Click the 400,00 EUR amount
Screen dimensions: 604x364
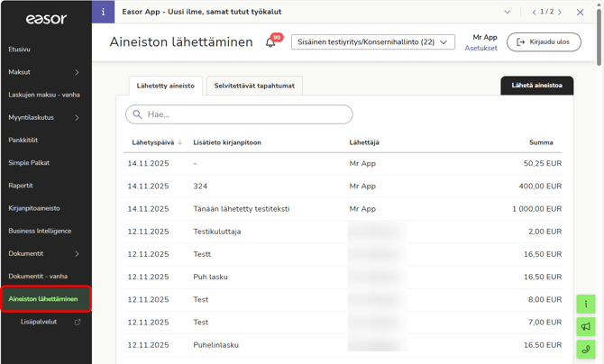(540, 187)
